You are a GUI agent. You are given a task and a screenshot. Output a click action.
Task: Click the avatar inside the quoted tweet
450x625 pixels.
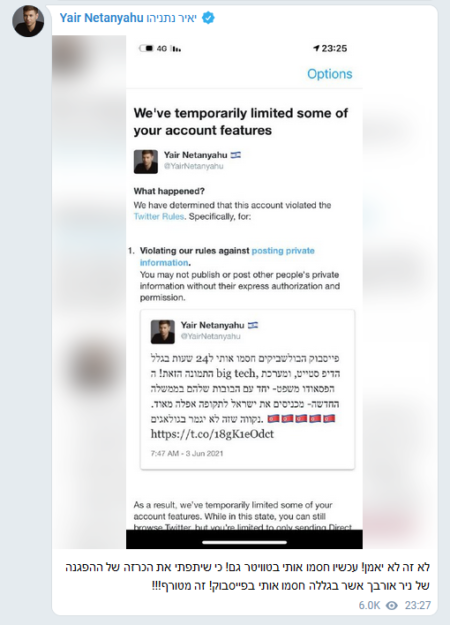[163, 332]
